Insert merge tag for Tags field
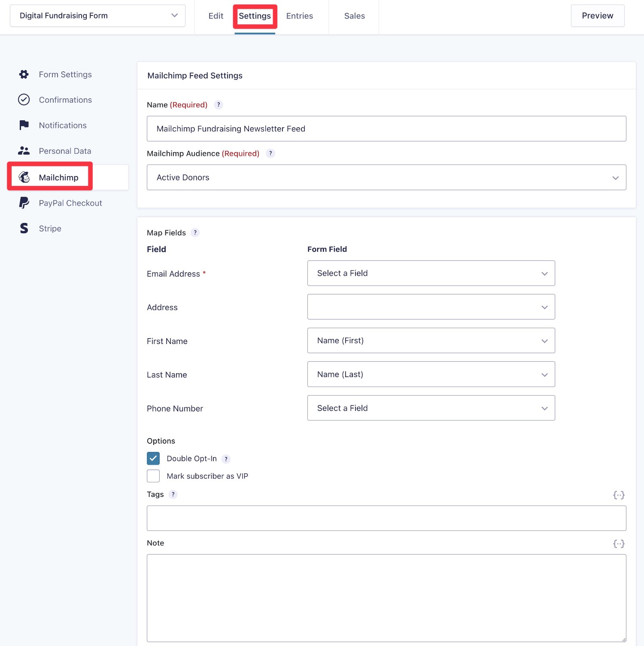 tap(619, 495)
